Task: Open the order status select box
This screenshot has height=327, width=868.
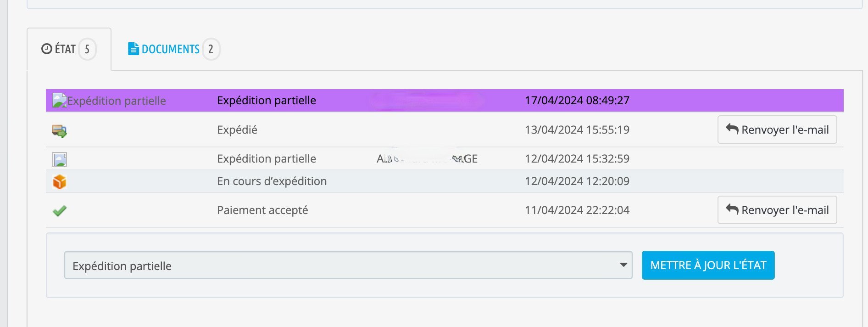Action: [x=348, y=265]
